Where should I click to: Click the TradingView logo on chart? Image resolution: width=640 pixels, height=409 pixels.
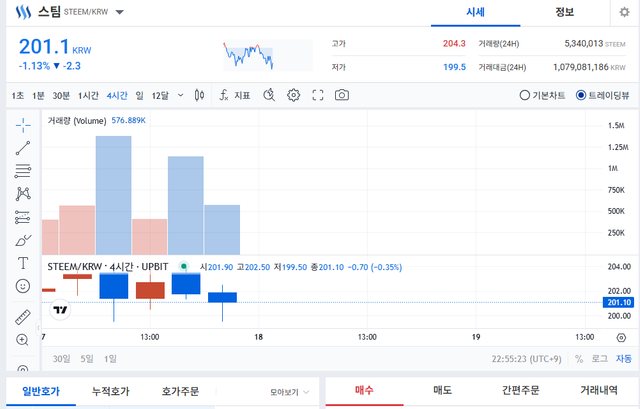[x=60, y=310]
